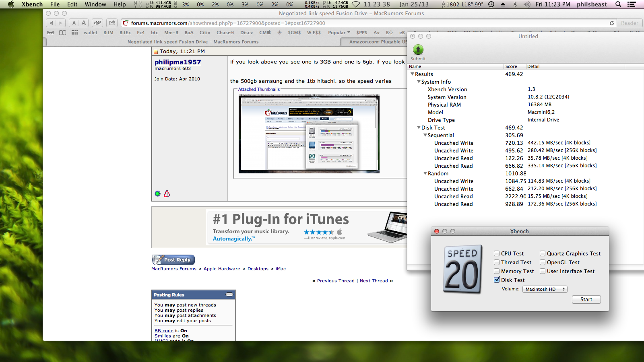Collapse the Results tree row

click(412, 74)
